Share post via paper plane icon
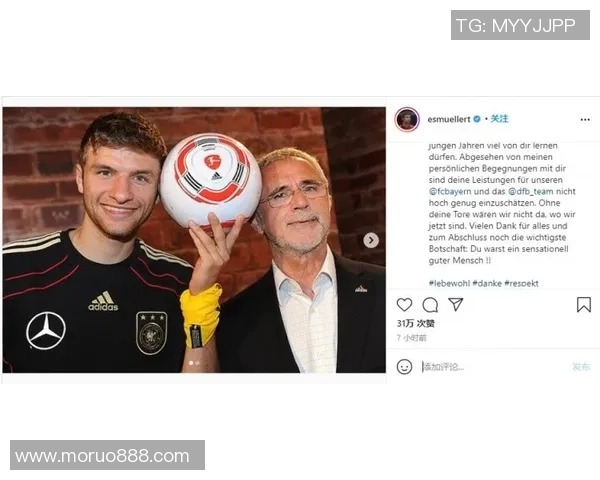 pyautogui.click(x=456, y=304)
